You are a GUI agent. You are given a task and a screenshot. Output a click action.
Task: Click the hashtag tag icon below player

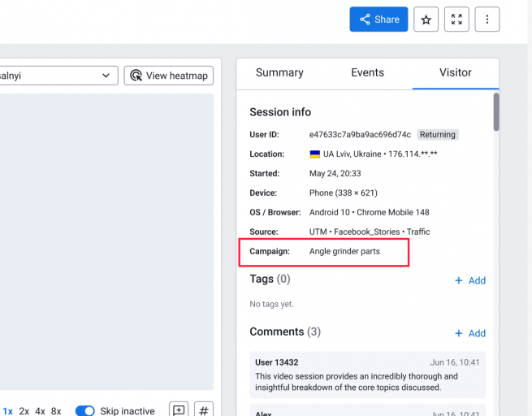pyautogui.click(x=204, y=409)
